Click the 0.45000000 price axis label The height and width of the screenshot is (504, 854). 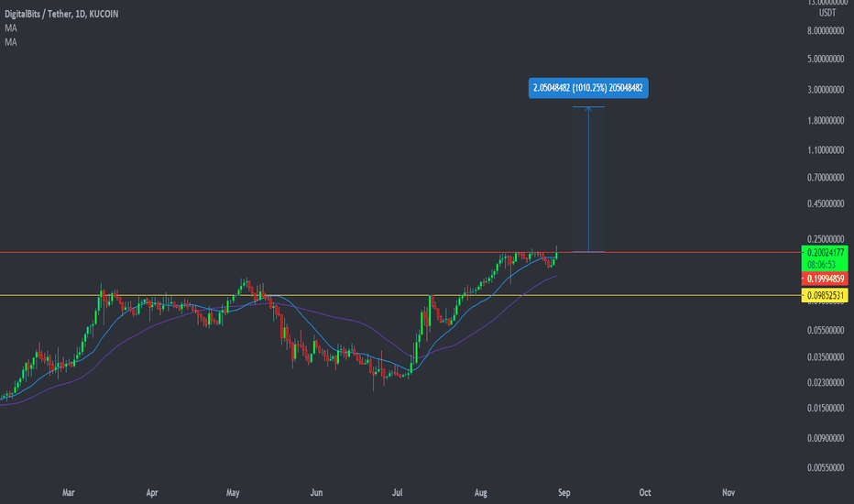[x=826, y=203]
